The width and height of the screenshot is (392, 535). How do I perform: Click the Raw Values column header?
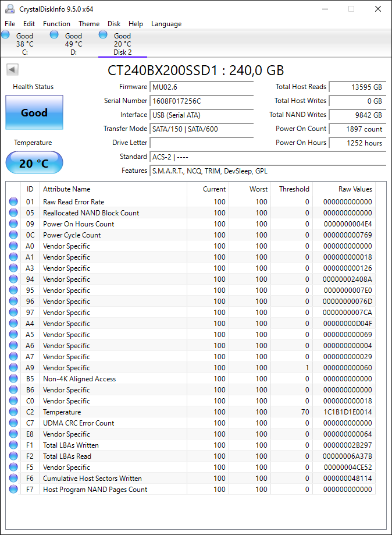[x=344, y=189]
